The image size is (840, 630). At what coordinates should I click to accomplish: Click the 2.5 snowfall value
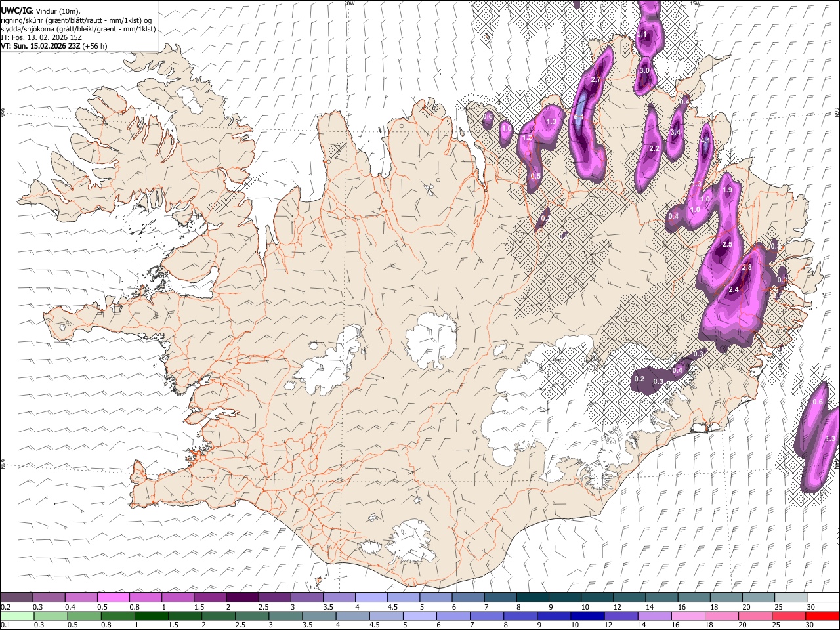click(x=726, y=244)
